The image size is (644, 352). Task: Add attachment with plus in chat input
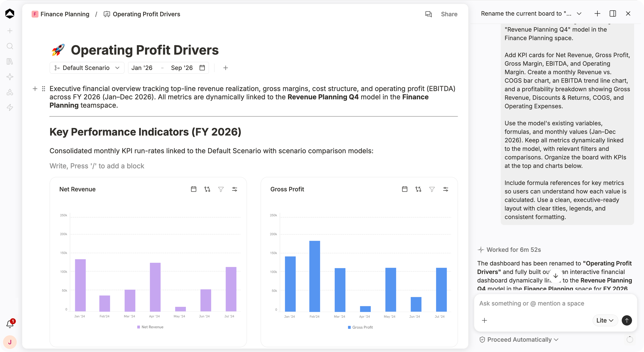(485, 320)
